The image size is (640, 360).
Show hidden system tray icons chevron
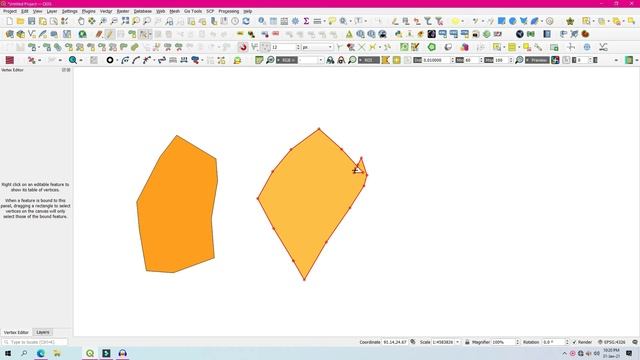[x=564, y=353]
